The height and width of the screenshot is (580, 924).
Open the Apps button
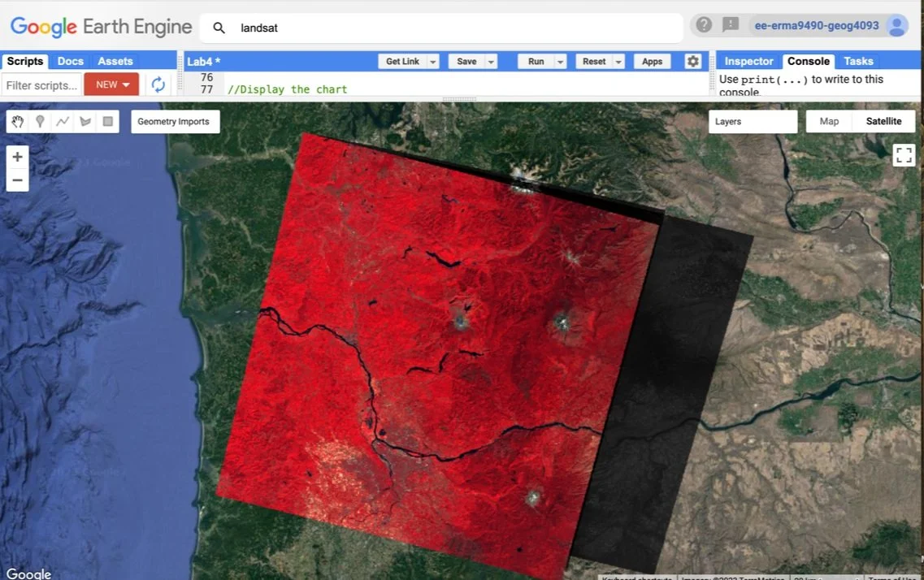652,61
